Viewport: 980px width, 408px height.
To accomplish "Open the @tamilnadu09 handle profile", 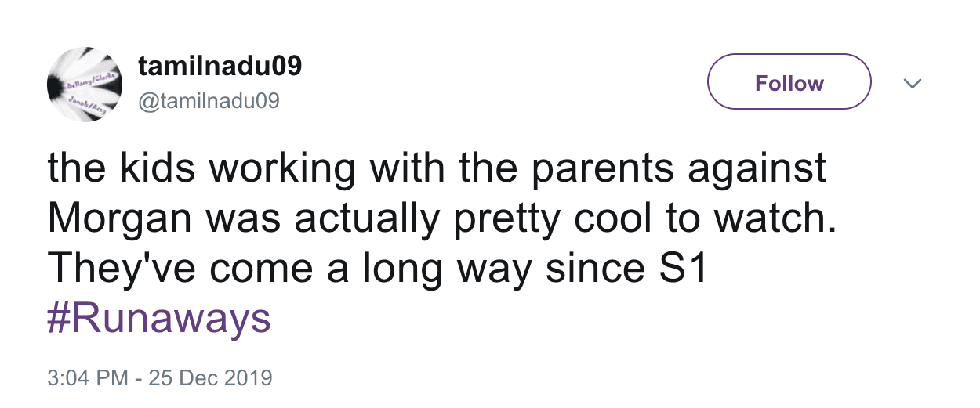I will click(208, 101).
